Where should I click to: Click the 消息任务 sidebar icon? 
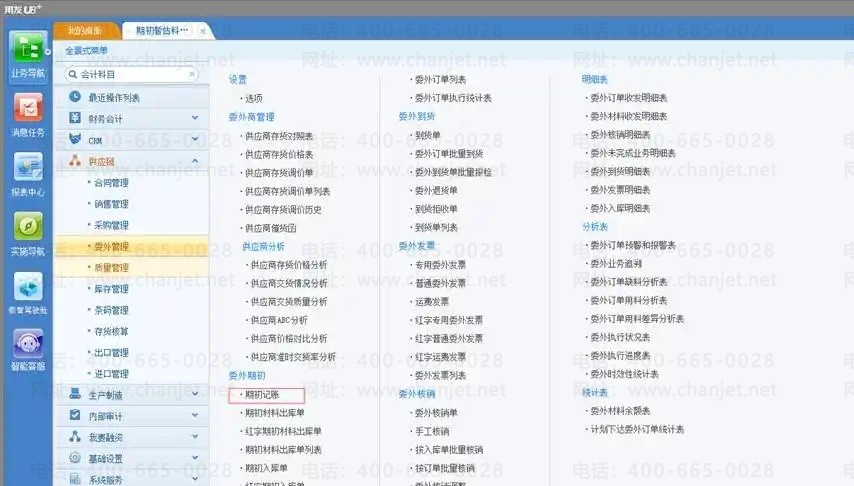pyautogui.click(x=26, y=113)
